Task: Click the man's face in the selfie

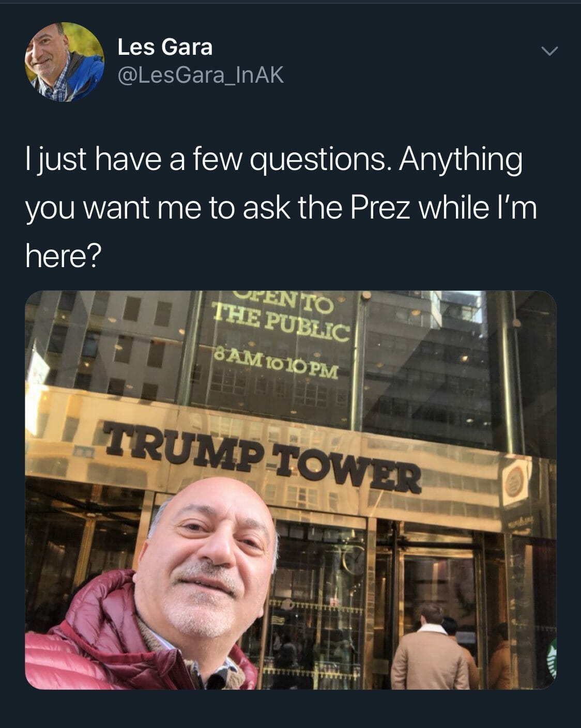Action: pos(209,559)
